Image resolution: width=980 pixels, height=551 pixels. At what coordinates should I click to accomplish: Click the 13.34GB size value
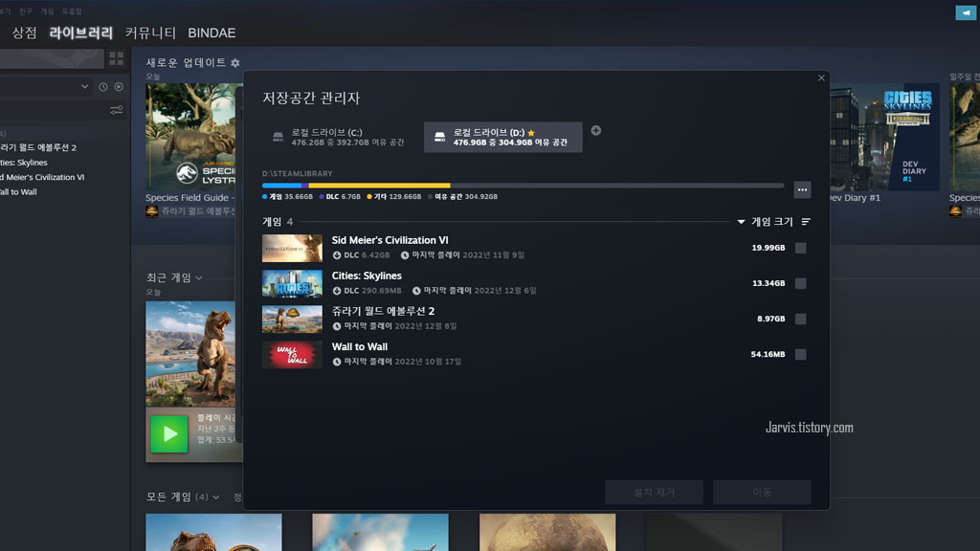[x=768, y=283]
